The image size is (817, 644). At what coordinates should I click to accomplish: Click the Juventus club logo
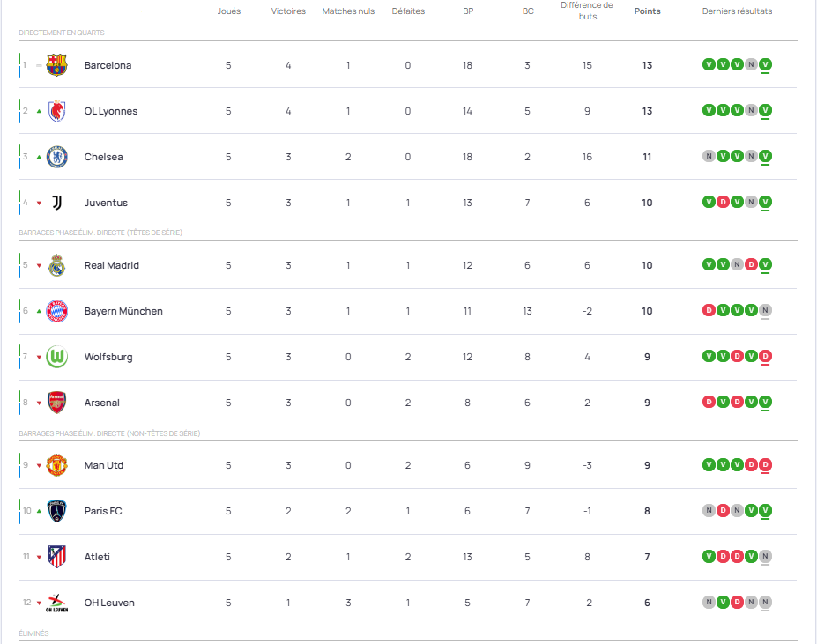pos(56,203)
